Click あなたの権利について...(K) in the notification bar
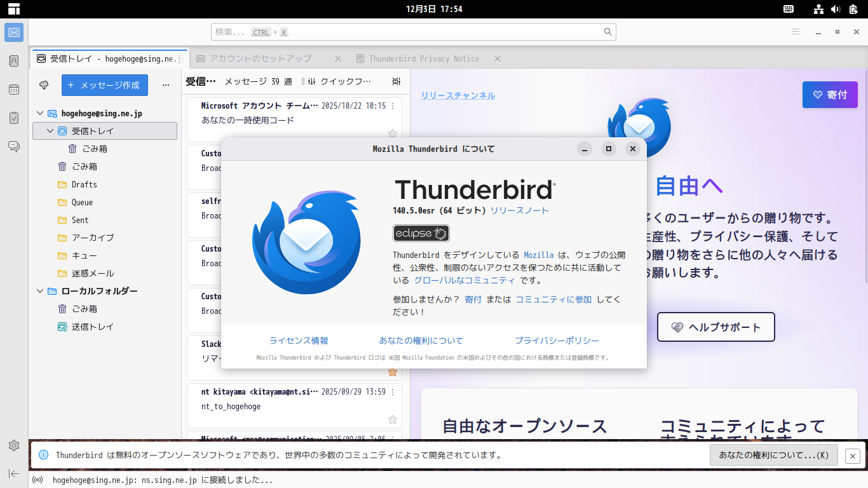 [x=774, y=455]
